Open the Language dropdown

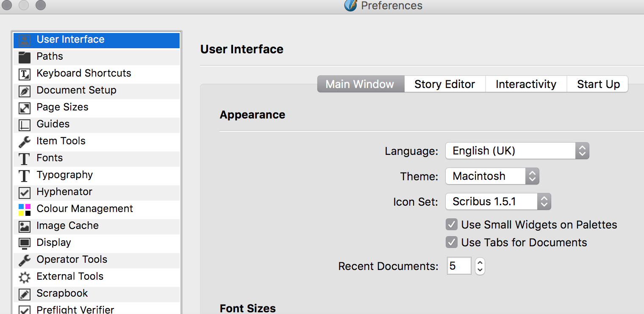point(517,151)
